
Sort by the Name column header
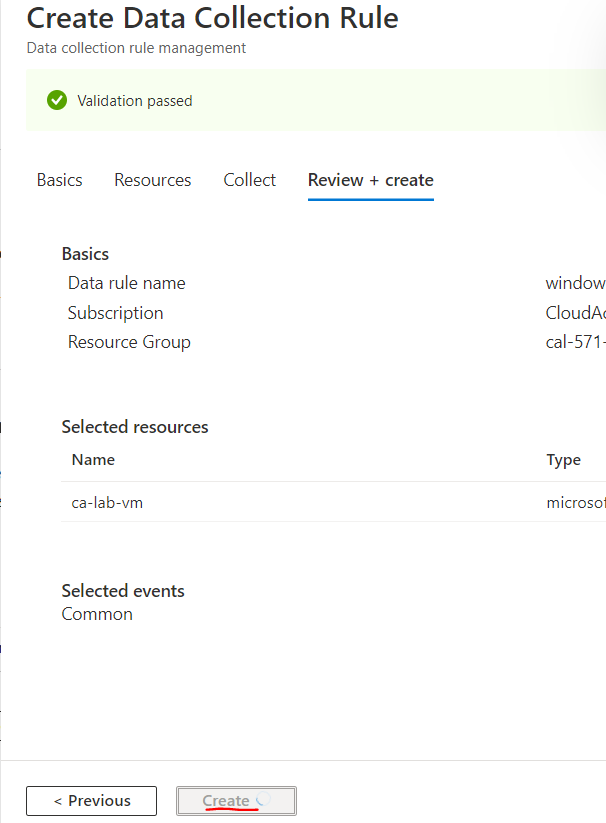tap(93, 460)
